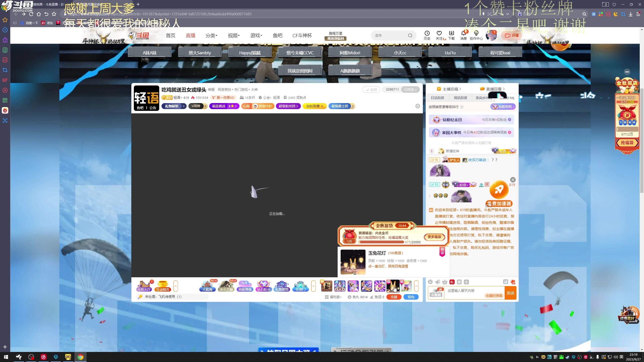Click the red 充值 recharge button
This screenshot has height=362, width=644.
[394, 297]
